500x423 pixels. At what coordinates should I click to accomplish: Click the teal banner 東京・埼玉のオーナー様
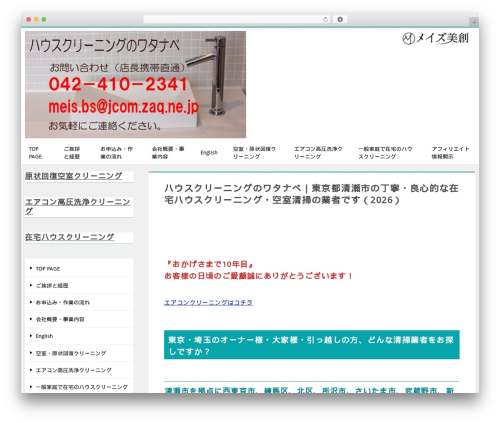point(312,345)
